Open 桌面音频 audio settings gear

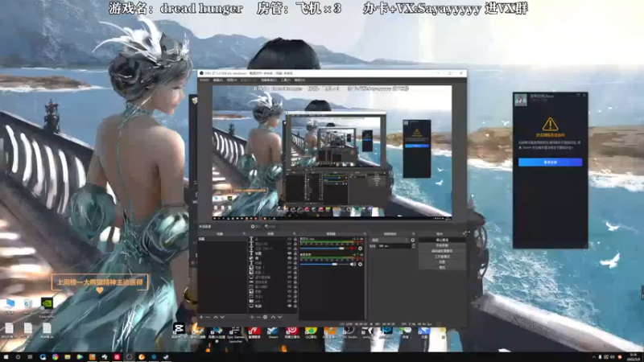pos(360,265)
